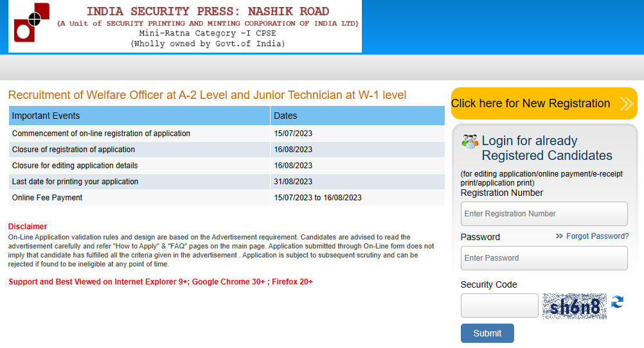Select 16/08/2023 in Closure for editing row
Image resolution: width=644 pixels, height=348 pixels.
[293, 166]
